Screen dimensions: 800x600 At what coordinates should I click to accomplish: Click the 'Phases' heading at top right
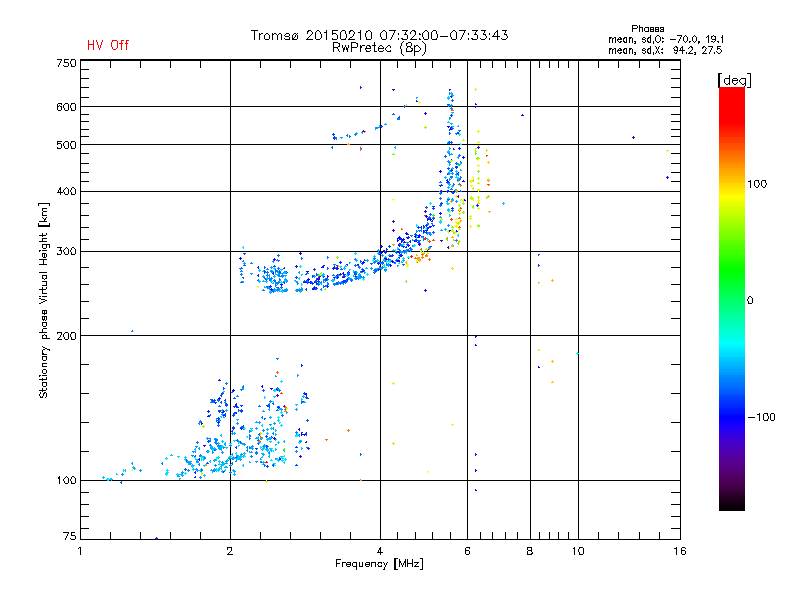click(x=647, y=29)
